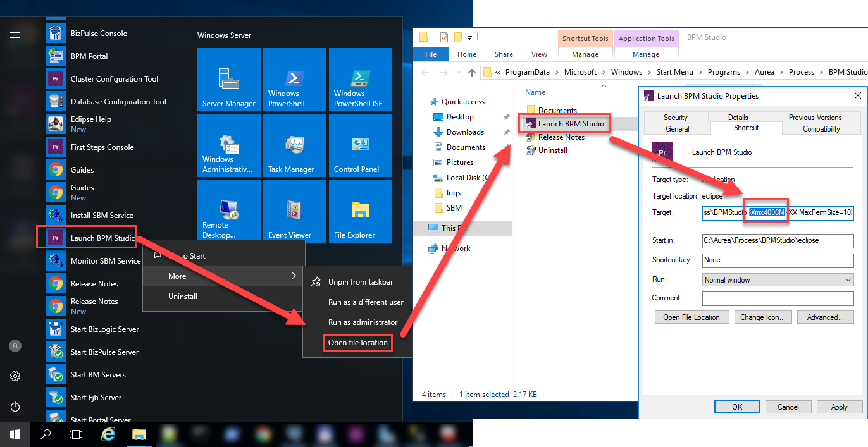The image size is (868, 447).
Task: Cancel the Properties dialog
Action: [x=788, y=407]
